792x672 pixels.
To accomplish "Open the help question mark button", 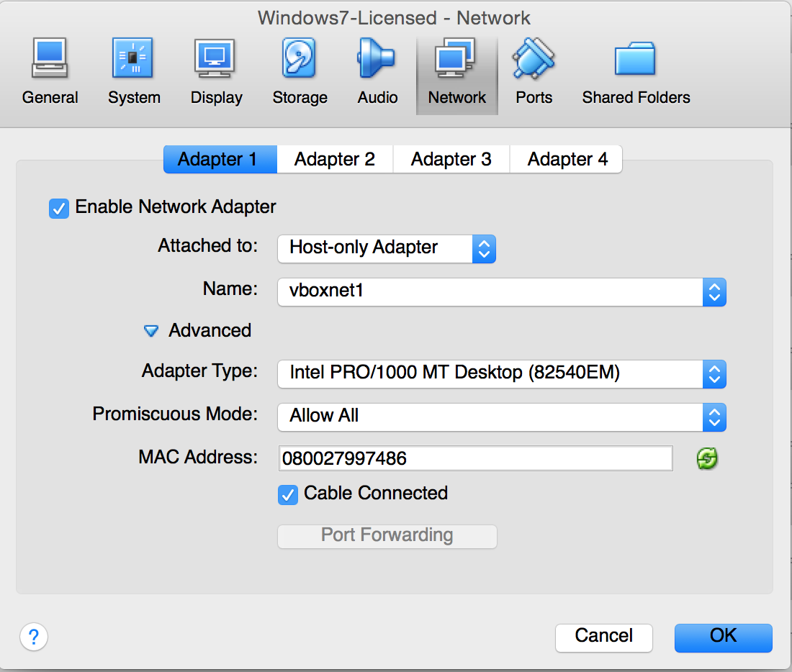I will 33,637.
